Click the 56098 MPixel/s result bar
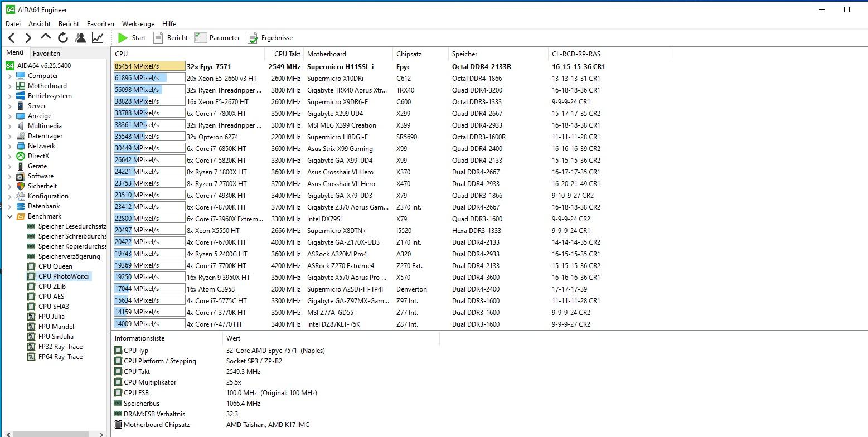This screenshot has width=868, height=437. tap(149, 90)
